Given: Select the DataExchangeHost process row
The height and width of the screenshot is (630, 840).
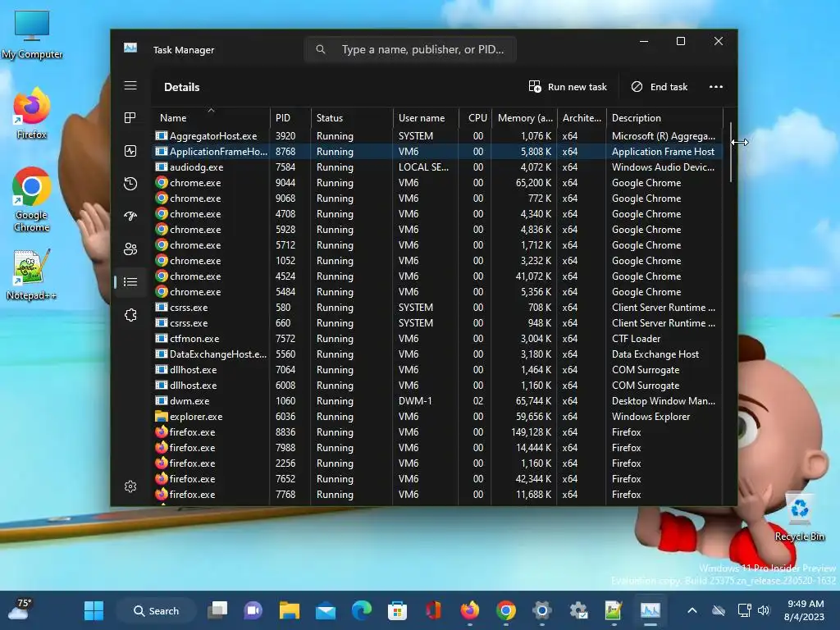Looking at the screenshot, I should pos(437,354).
